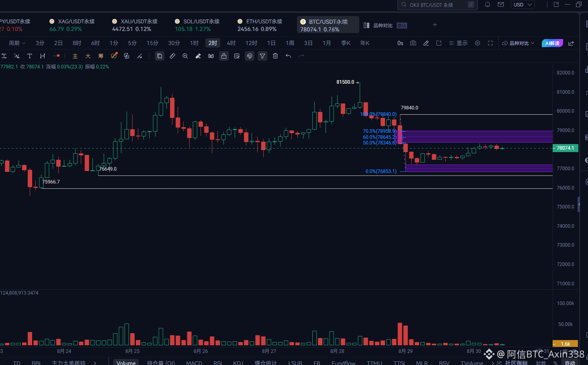Open the 显示 display options menu
Viewport: 588px width, 365px height.
(458, 43)
